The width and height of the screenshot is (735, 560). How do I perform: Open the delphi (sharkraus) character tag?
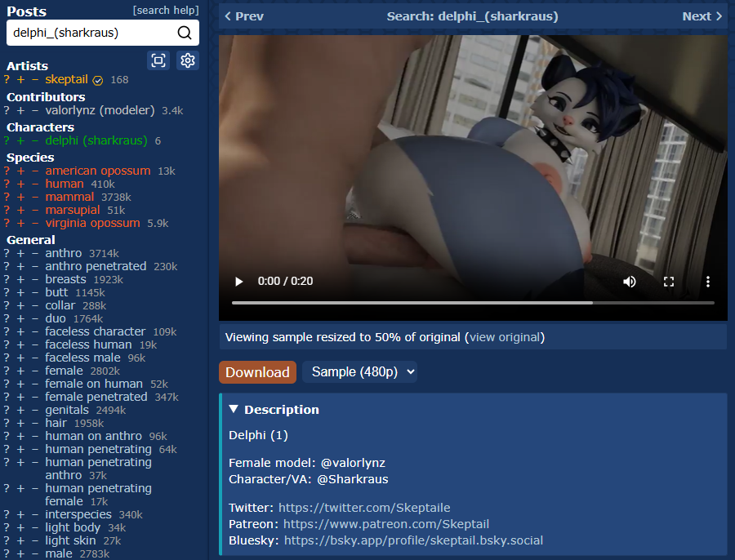pos(96,140)
